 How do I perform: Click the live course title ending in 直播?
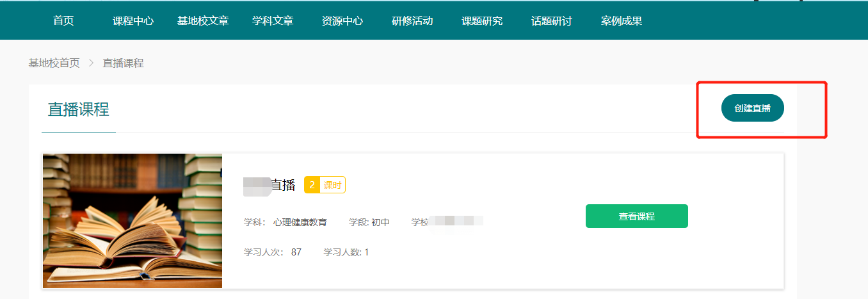click(269, 185)
